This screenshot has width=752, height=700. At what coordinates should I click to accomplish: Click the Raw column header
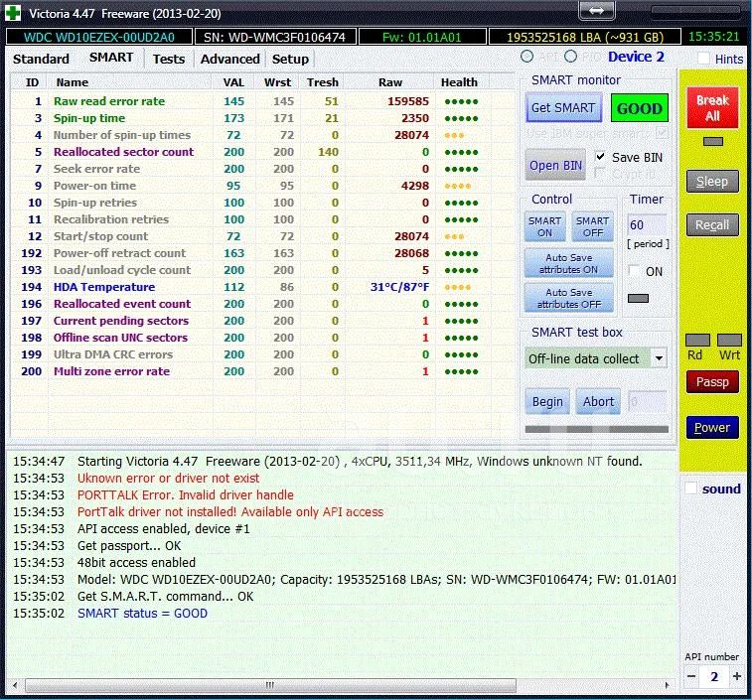[390, 82]
